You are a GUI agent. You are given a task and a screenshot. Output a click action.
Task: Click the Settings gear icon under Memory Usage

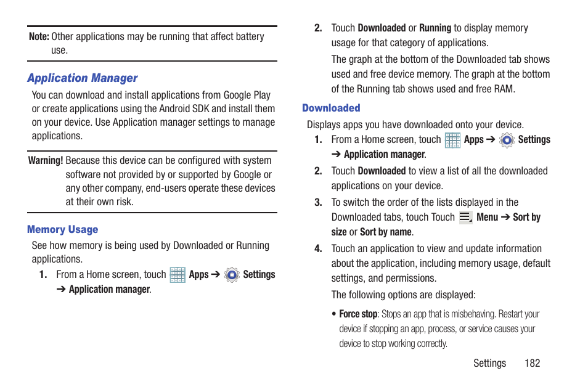coord(232,275)
